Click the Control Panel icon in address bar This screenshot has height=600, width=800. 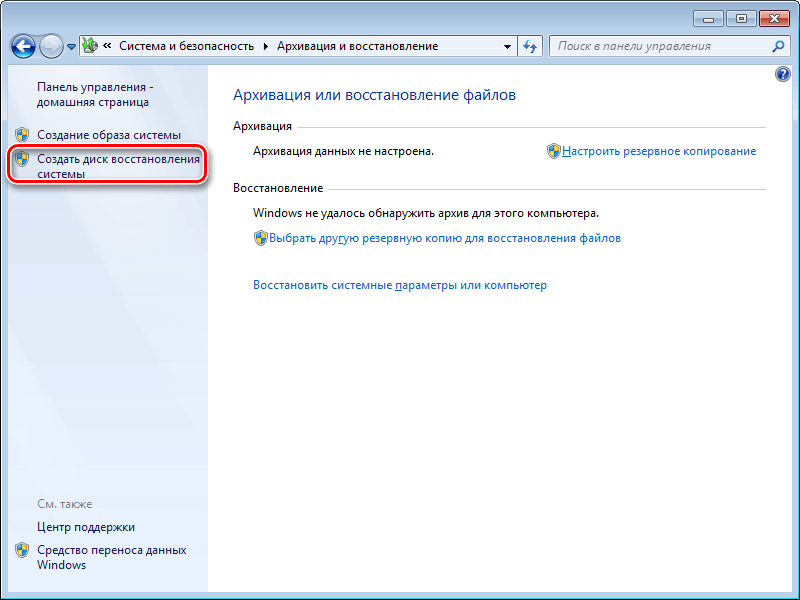[90, 46]
